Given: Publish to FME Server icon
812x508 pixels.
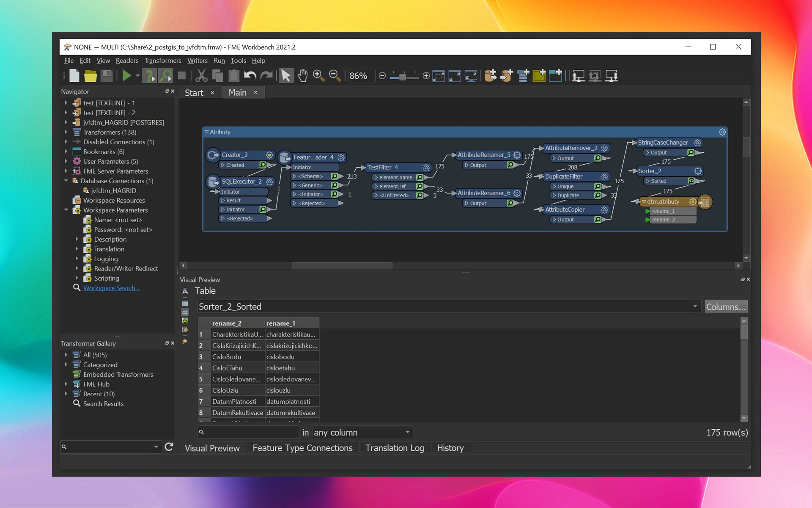Looking at the screenshot, I should (x=578, y=76).
